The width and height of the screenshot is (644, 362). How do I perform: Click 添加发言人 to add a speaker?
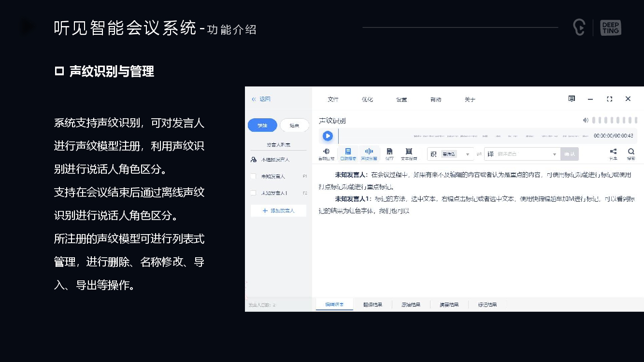(x=278, y=211)
